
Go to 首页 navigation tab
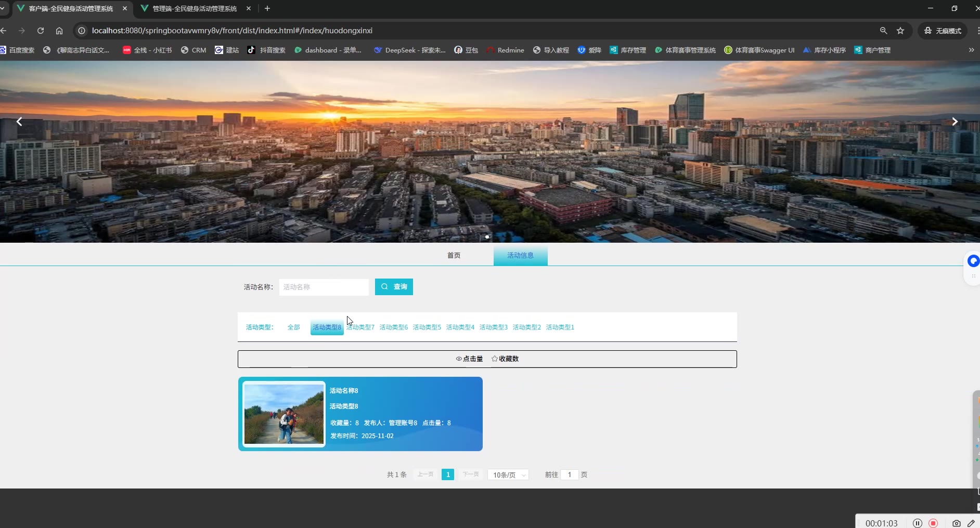click(454, 256)
